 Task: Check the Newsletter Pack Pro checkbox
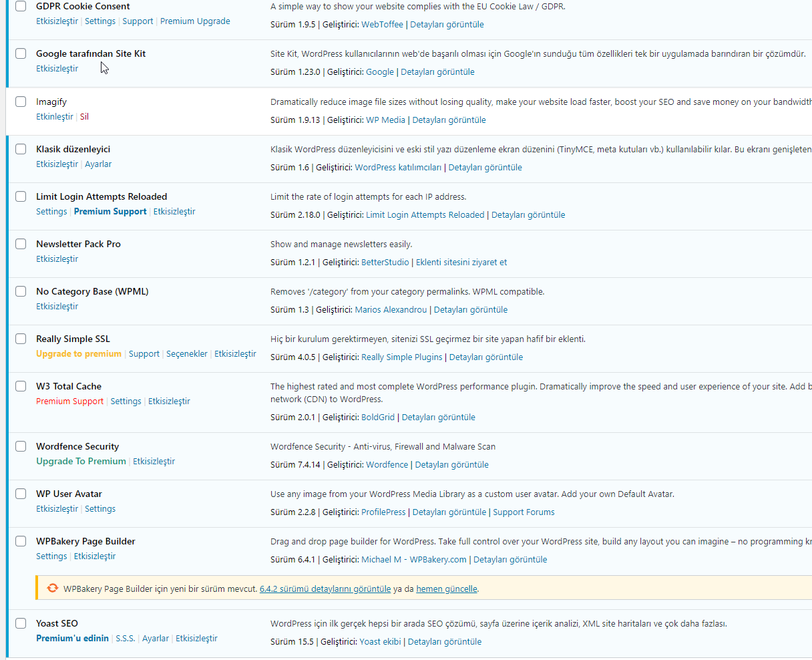pyautogui.click(x=21, y=244)
